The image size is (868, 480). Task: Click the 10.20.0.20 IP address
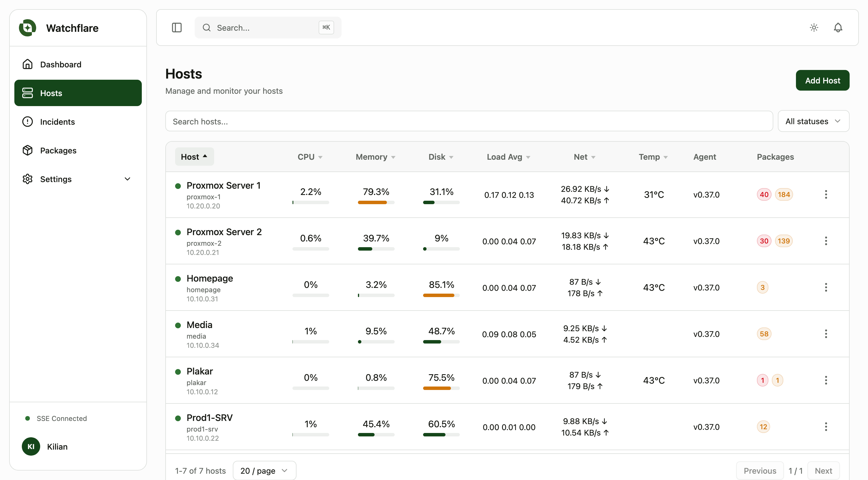(x=203, y=206)
